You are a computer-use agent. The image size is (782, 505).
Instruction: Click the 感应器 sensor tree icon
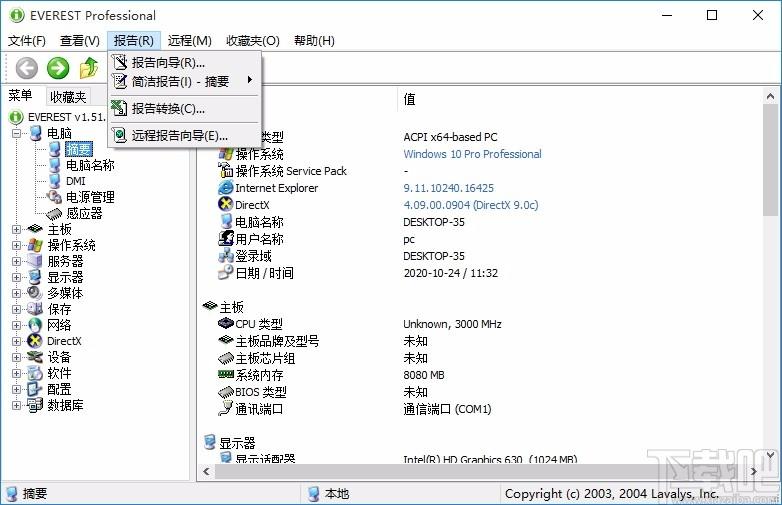tap(54, 213)
